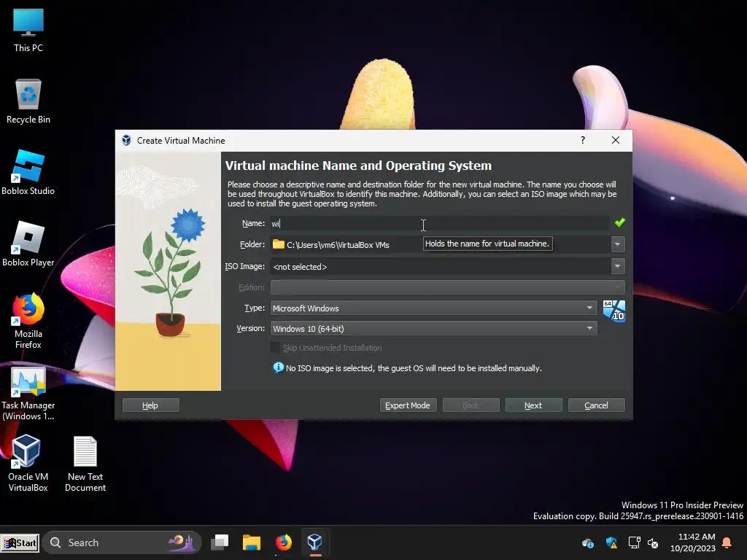Select Task Manager desktop shortcut
Viewport: 747px width, 560px height.
[28, 393]
